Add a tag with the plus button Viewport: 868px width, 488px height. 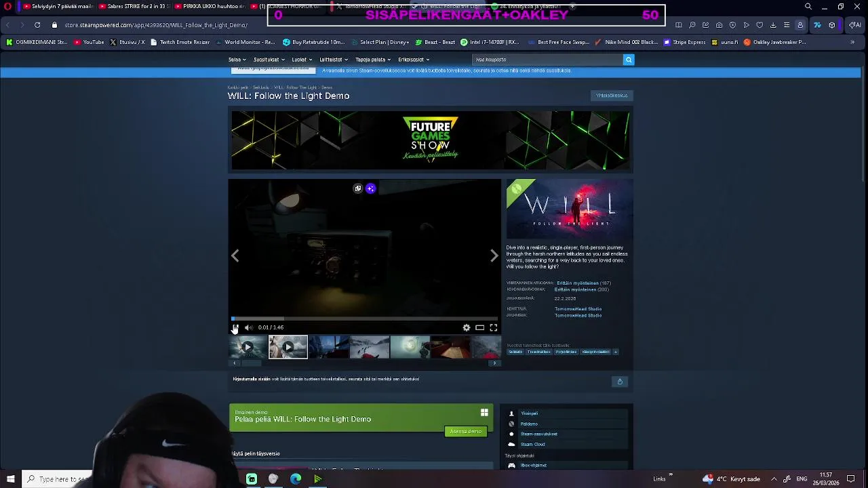click(616, 352)
